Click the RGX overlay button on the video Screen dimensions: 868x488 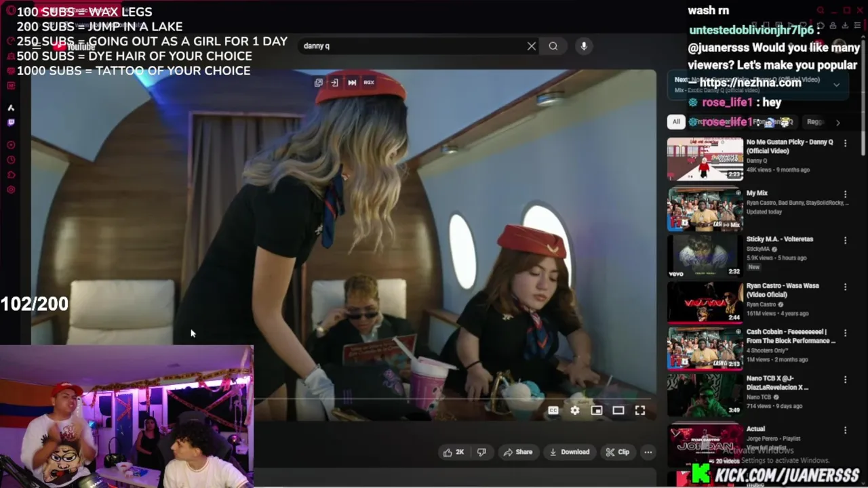coord(369,83)
